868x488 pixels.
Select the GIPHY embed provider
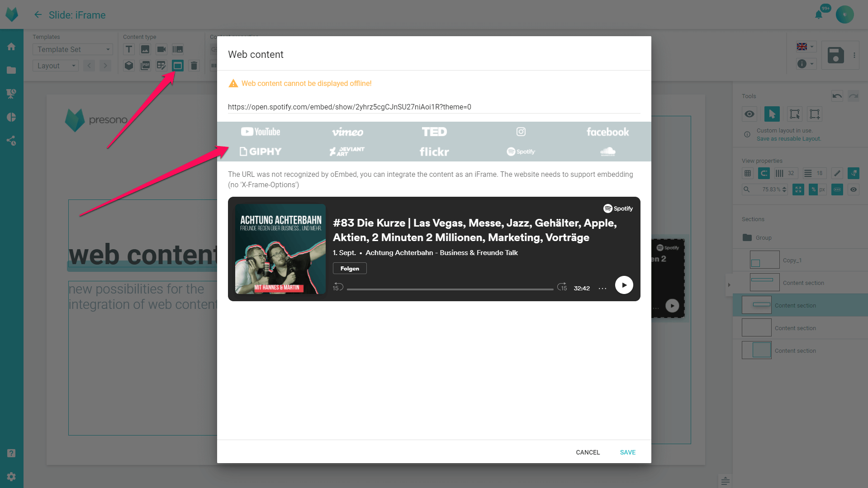coord(261,152)
